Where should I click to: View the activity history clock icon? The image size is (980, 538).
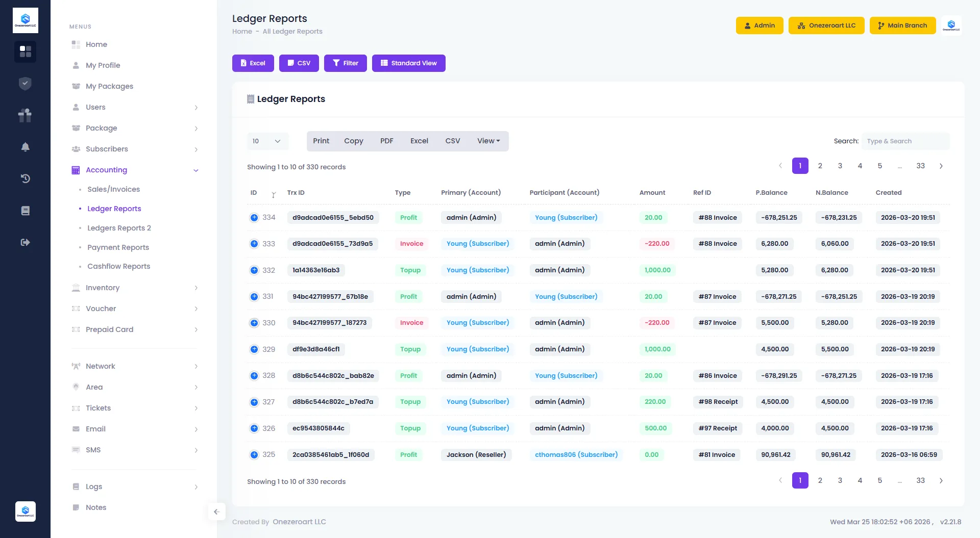25,178
